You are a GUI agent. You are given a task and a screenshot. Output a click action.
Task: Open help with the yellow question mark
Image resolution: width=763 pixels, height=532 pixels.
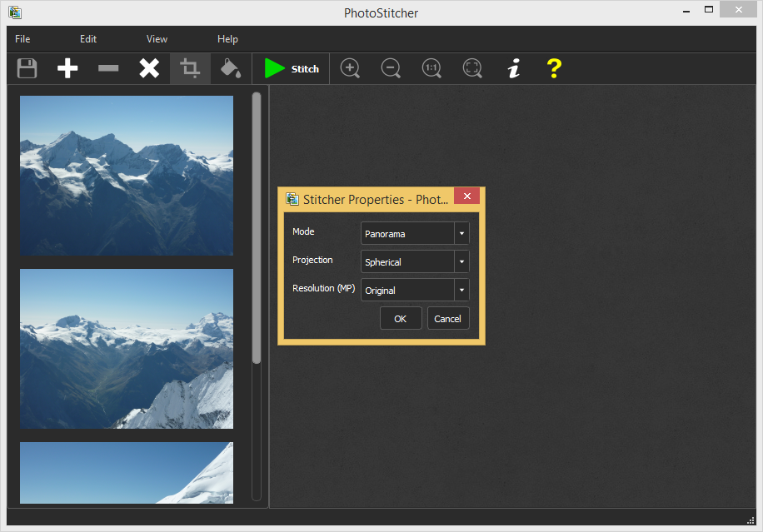point(554,68)
